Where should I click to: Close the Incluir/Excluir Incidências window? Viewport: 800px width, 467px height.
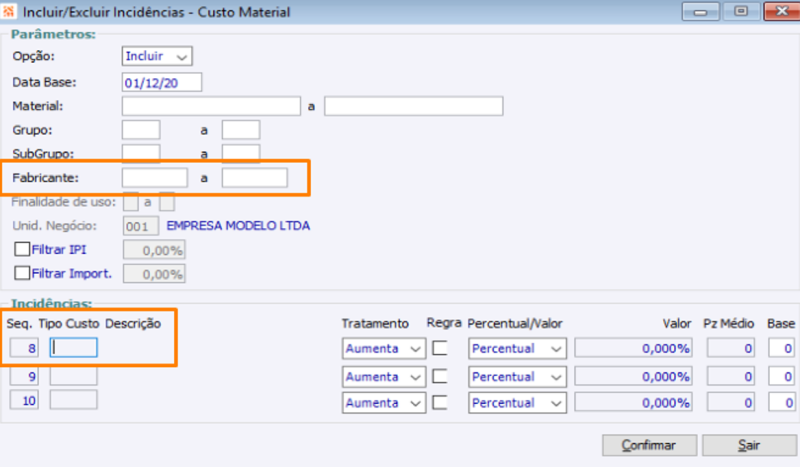pyautogui.click(x=781, y=12)
